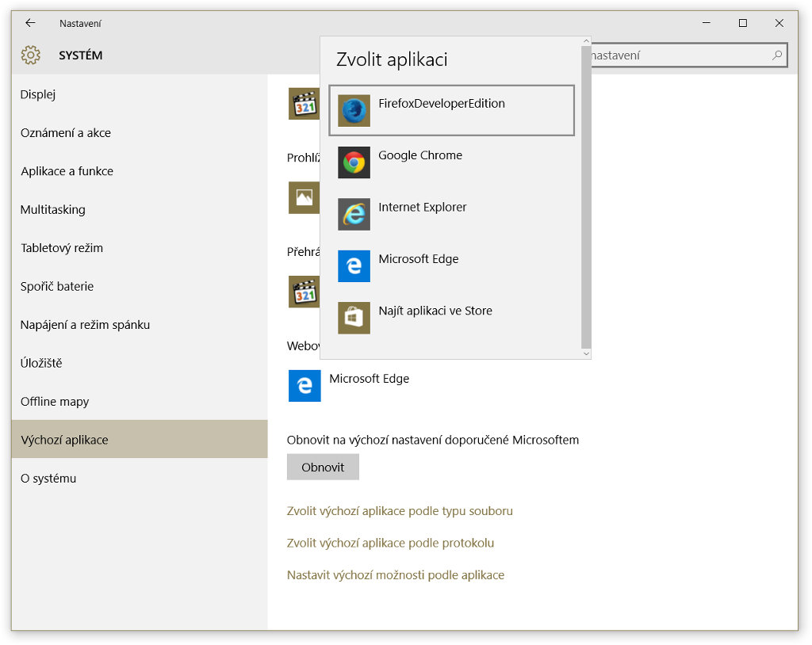
Task: Click the scroll down arrow in app chooser
Action: pos(586,353)
